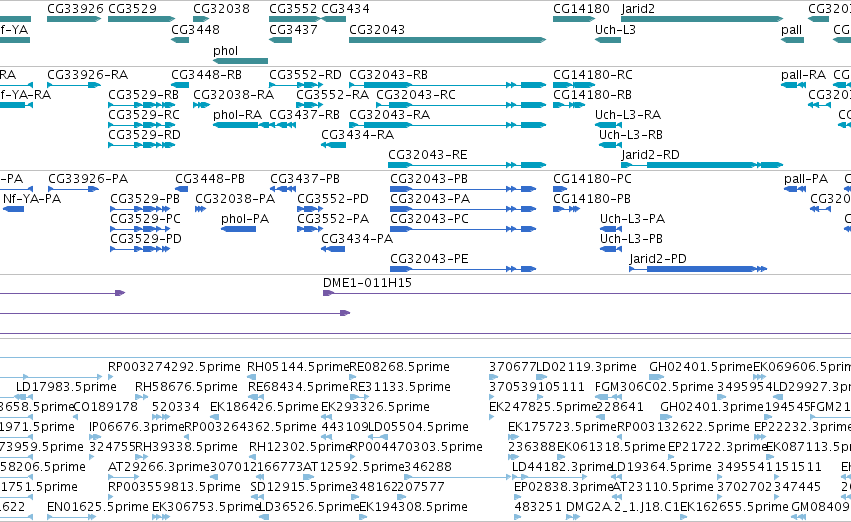The image size is (851, 522).
Task: Open protein CG32043-PE label
Action: [x=429, y=259]
